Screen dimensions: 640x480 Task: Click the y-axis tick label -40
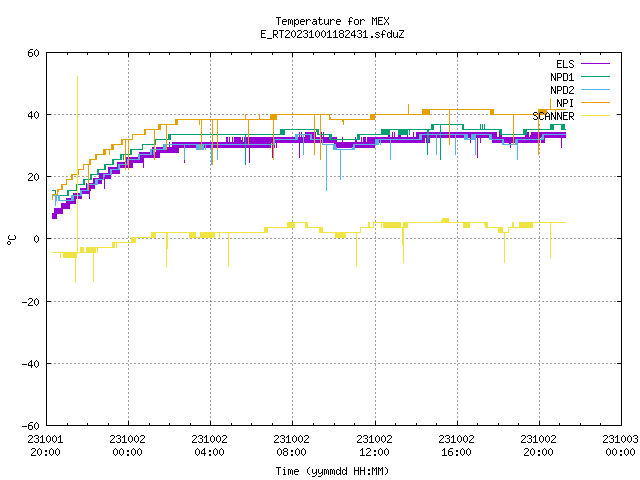pyautogui.click(x=31, y=364)
